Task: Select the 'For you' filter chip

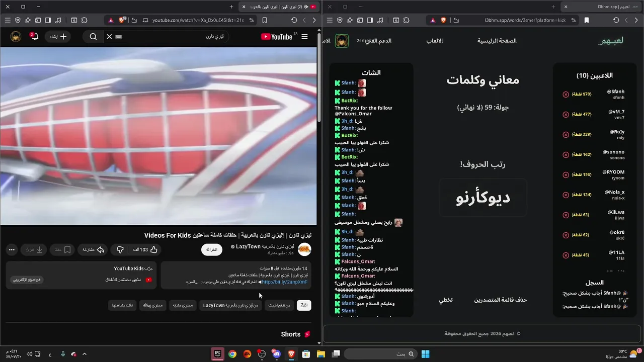Action: 152,305
